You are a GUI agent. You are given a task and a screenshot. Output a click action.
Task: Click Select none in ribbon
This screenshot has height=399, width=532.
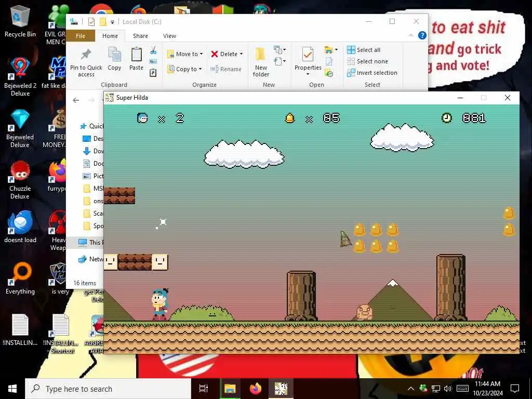(368, 61)
